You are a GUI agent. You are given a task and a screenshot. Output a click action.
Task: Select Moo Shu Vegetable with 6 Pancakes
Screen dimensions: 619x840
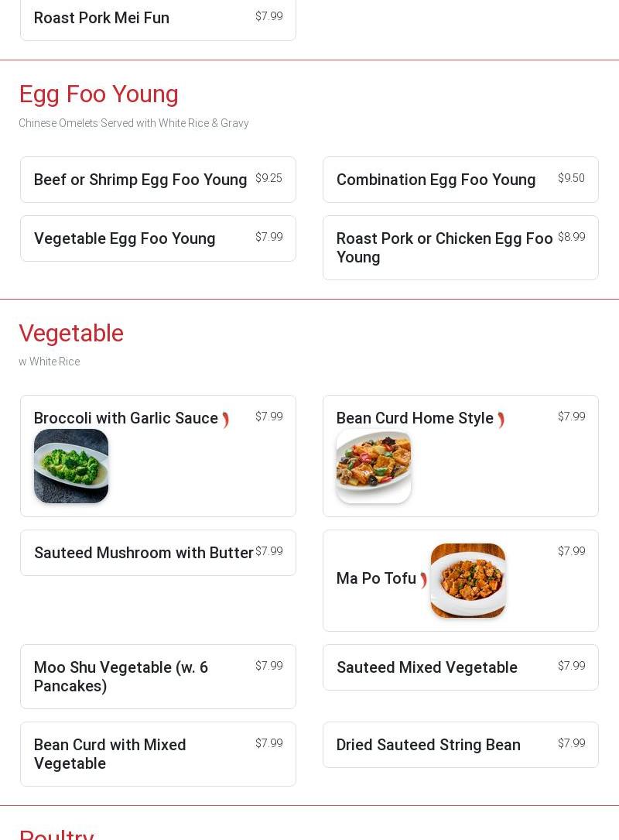pyautogui.click(x=121, y=677)
